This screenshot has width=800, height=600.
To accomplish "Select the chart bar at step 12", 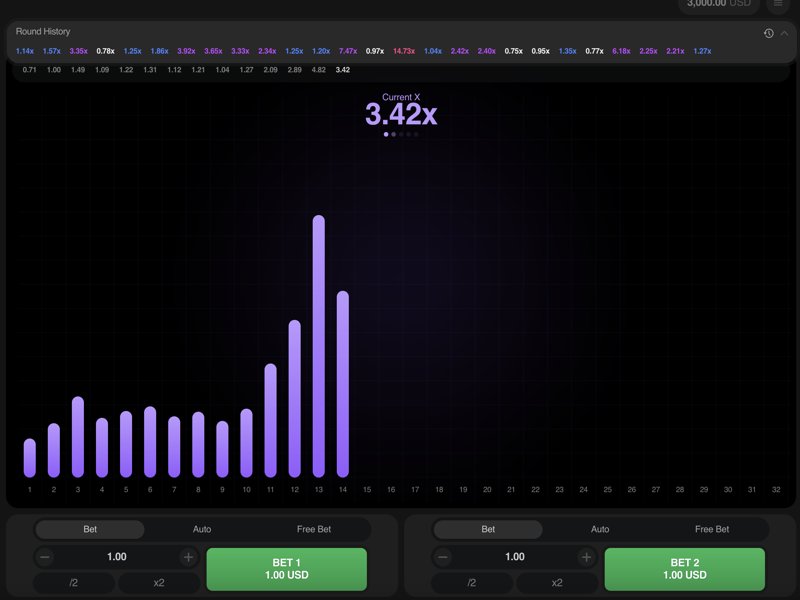I will click(x=294, y=399).
